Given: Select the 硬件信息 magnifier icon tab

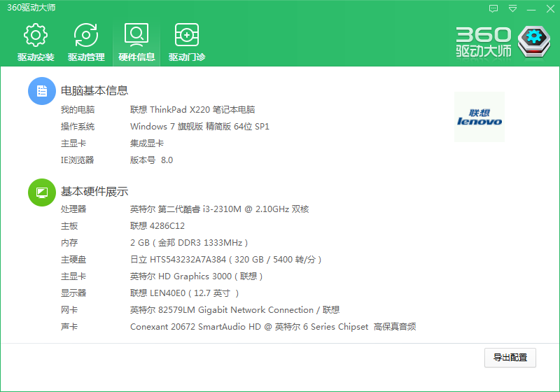Looking at the screenshot, I should [x=136, y=42].
